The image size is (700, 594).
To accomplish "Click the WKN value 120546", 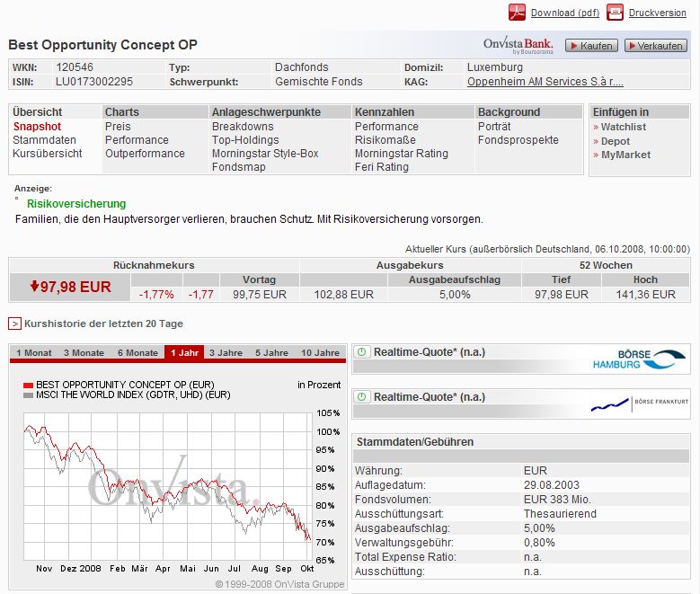I will pyautogui.click(x=75, y=67).
